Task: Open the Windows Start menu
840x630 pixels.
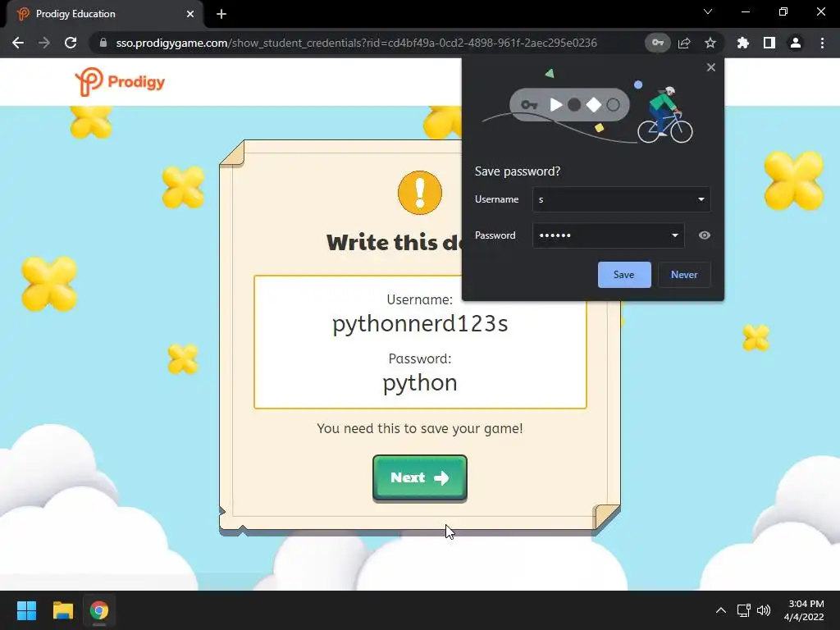Action: coord(27,610)
